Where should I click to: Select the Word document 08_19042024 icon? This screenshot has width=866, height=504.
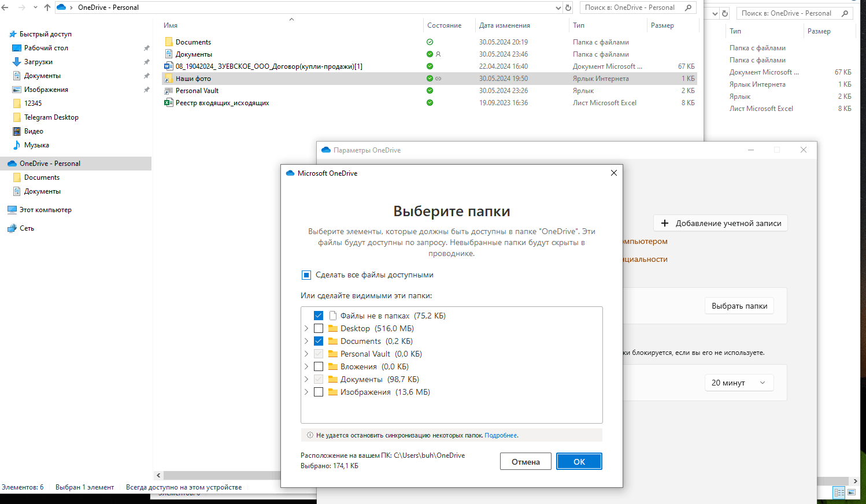pyautogui.click(x=169, y=66)
